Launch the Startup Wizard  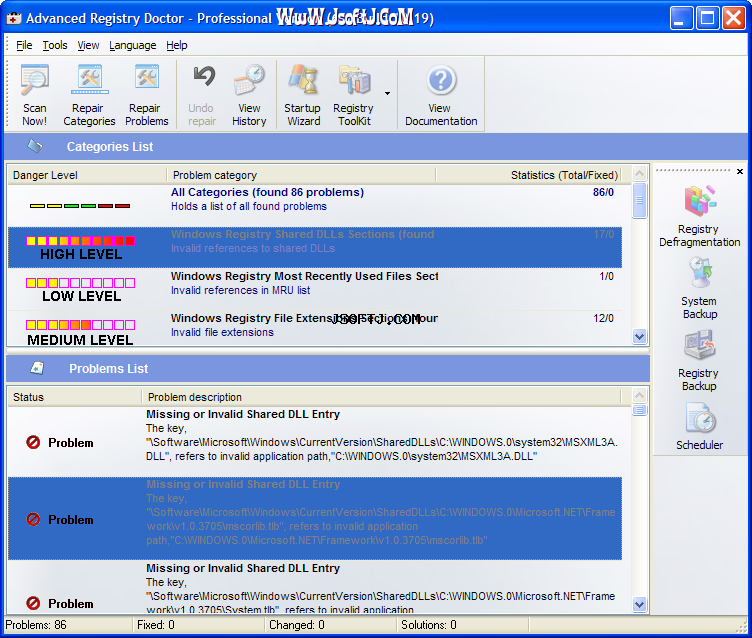coord(303,95)
